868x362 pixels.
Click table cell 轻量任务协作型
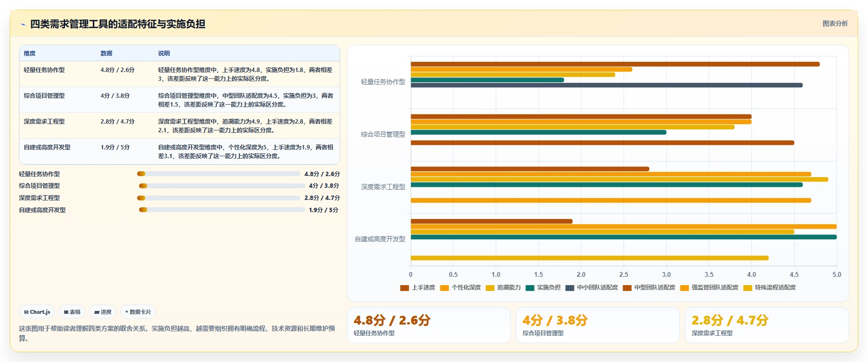pyautogui.click(x=44, y=70)
